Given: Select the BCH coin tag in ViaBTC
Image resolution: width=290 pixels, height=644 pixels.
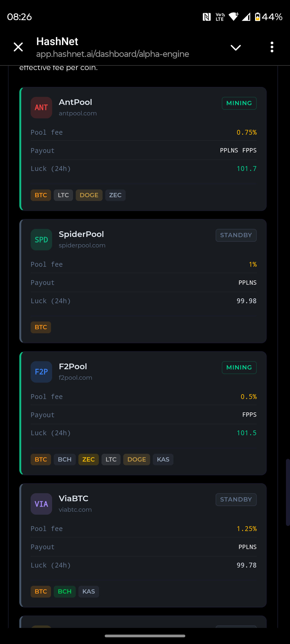Looking at the screenshot, I should pos(64,592).
